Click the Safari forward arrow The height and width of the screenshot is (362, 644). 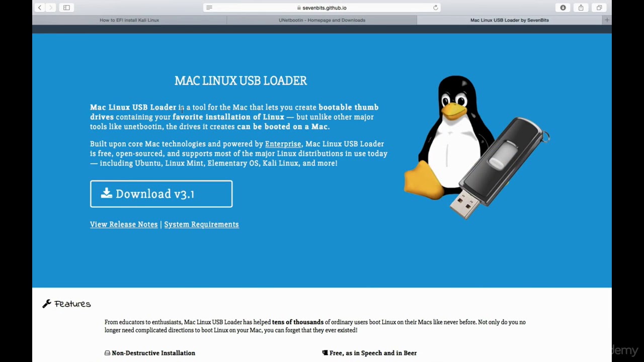click(x=50, y=8)
